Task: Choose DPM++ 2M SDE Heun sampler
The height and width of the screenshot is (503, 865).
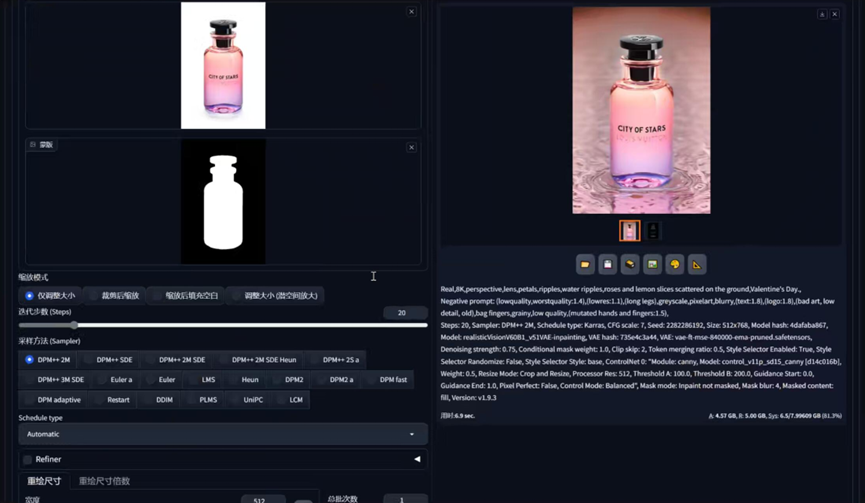Action: 258,360
